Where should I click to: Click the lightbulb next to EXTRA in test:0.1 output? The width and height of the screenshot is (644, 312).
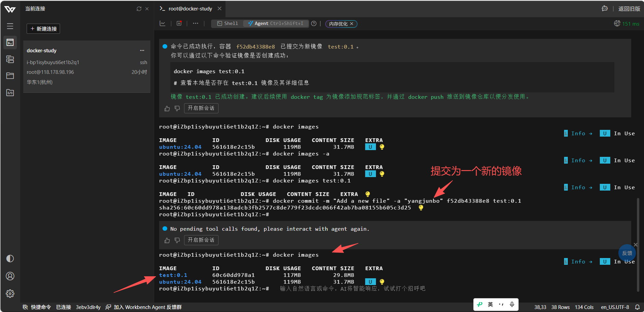coord(368,194)
